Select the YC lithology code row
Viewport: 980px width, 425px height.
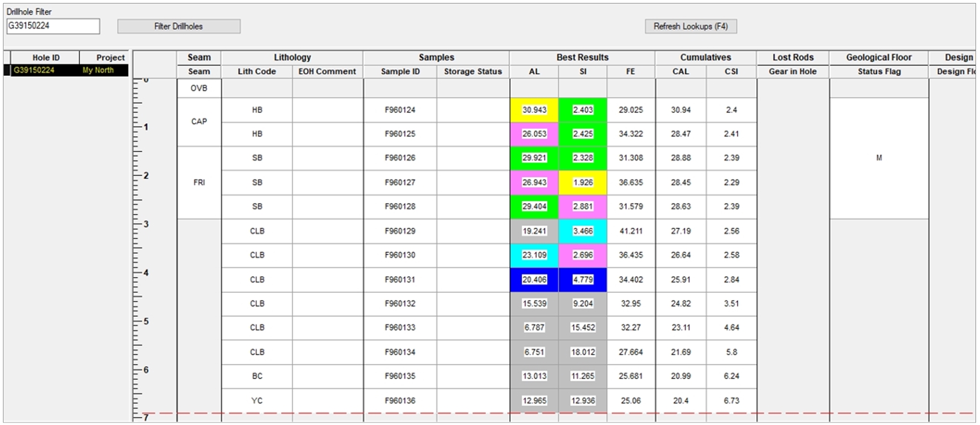pyautogui.click(x=257, y=400)
